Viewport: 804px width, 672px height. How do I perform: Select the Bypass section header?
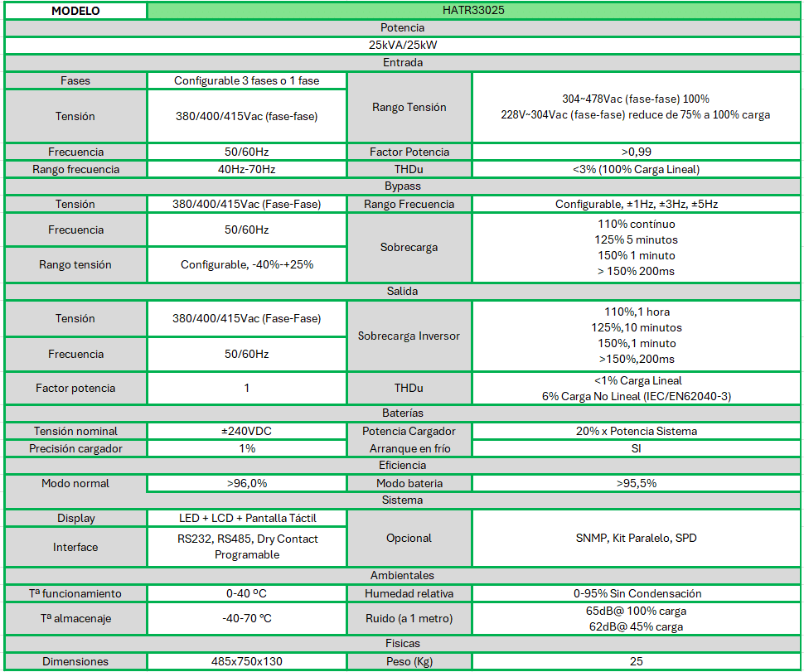click(x=403, y=186)
